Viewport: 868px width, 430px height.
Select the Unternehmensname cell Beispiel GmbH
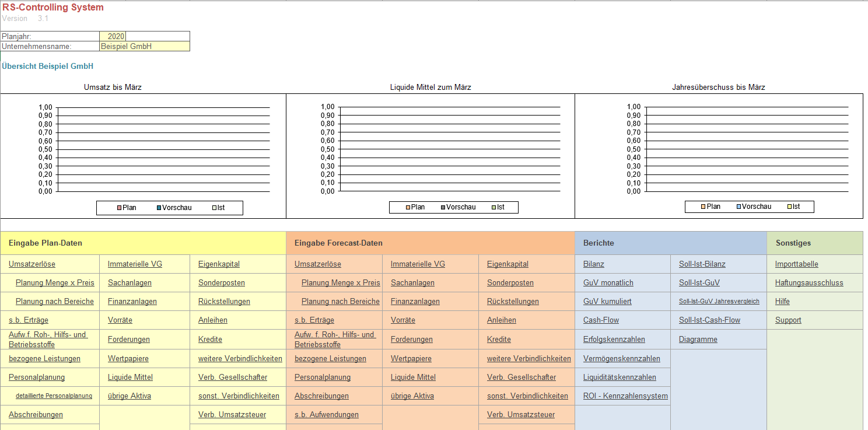pyautogui.click(x=145, y=46)
